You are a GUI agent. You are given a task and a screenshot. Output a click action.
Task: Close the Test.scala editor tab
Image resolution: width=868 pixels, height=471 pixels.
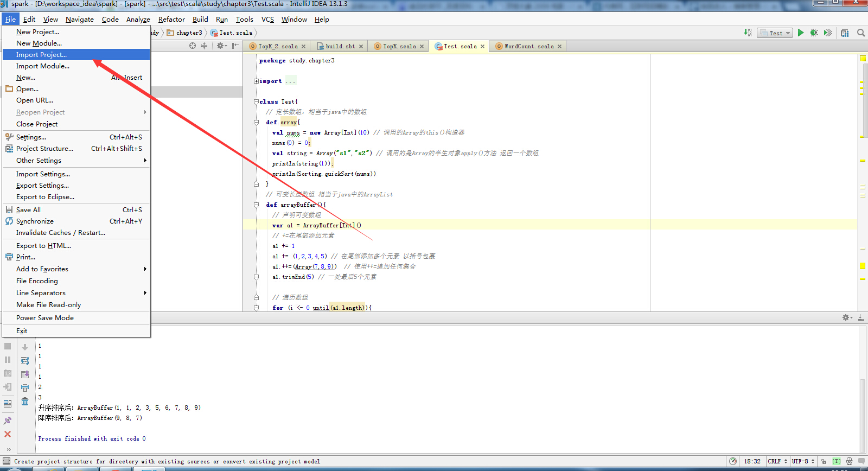tap(482, 47)
